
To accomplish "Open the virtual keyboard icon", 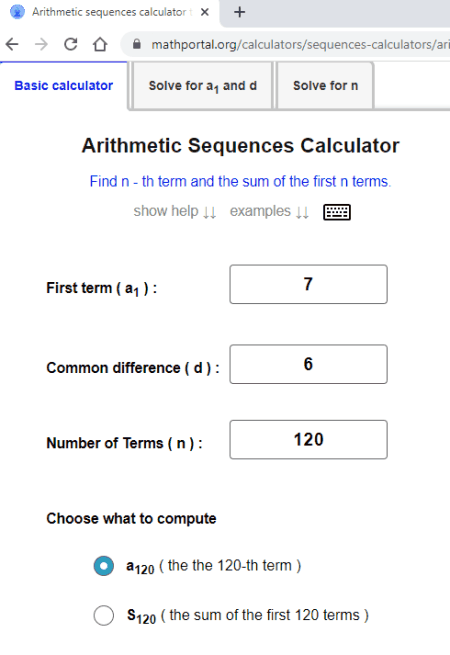I will pos(337,212).
